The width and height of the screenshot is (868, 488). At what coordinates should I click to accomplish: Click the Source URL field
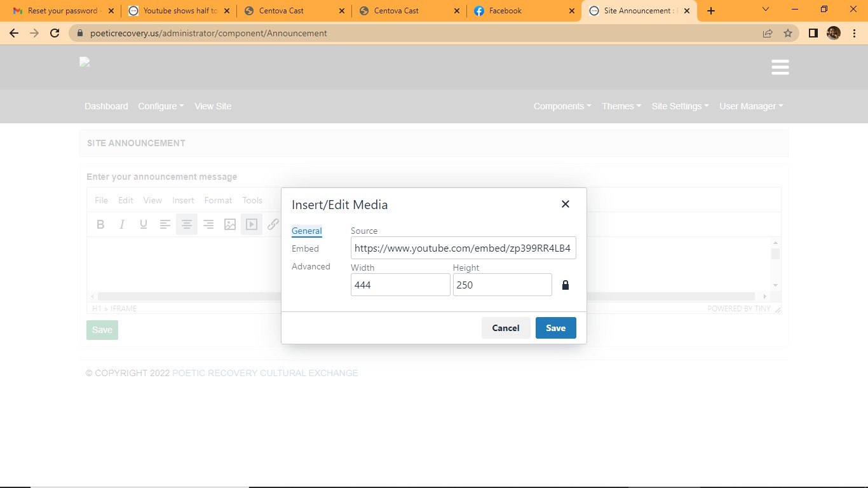coord(463,248)
